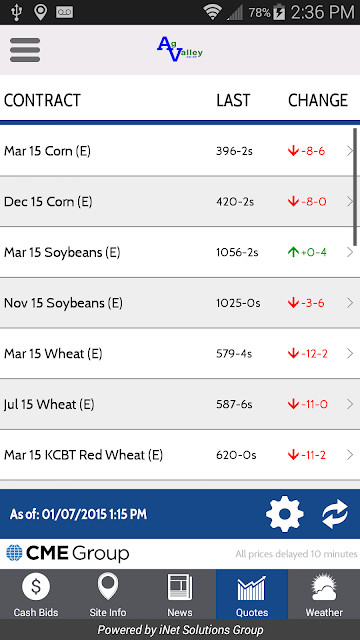Tap Powered by iNet Solutions Group
This screenshot has height=640, width=360.
pyautogui.click(x=180, y=629)
